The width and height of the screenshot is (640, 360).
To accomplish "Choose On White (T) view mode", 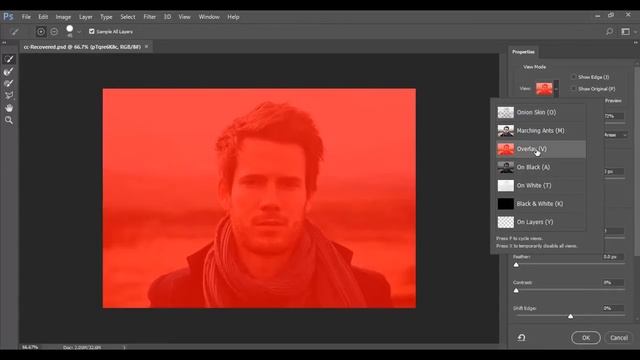I will (x=541, y=185).
